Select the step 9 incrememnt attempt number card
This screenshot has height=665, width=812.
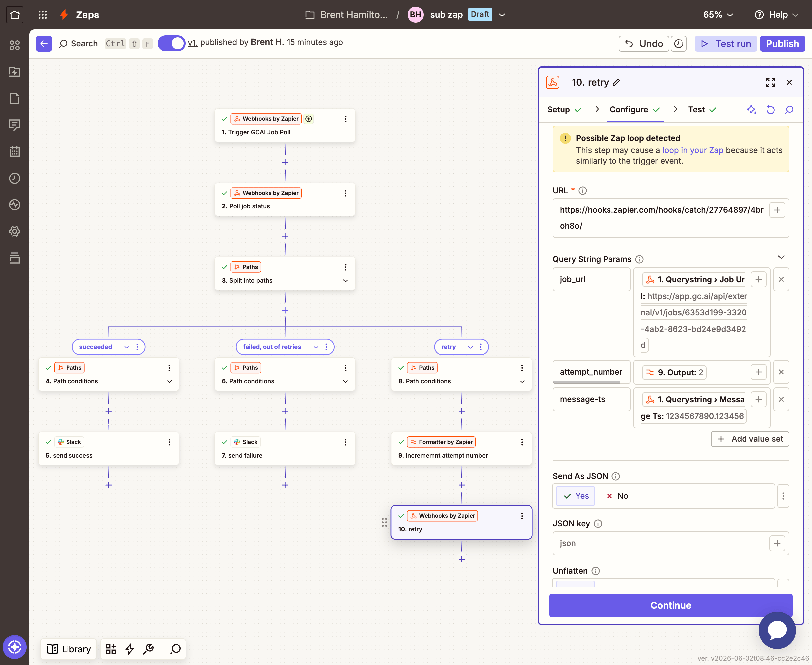pos(461,449)
